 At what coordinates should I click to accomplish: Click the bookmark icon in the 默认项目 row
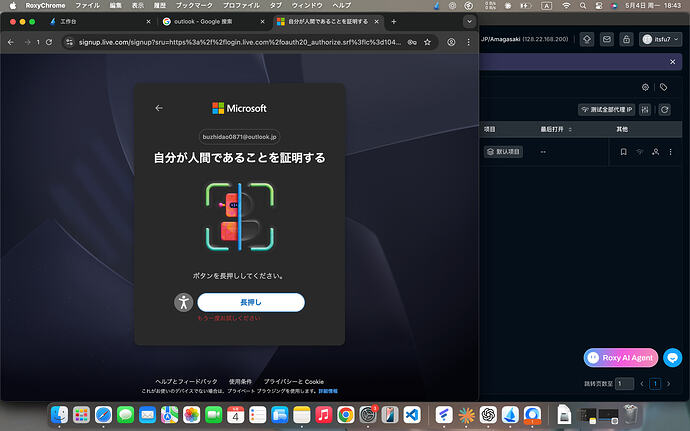coord(623,151)
